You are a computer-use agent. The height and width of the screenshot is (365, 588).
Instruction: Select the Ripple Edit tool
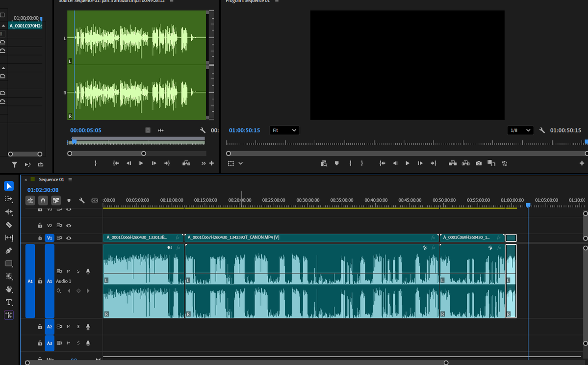[9, 211]
